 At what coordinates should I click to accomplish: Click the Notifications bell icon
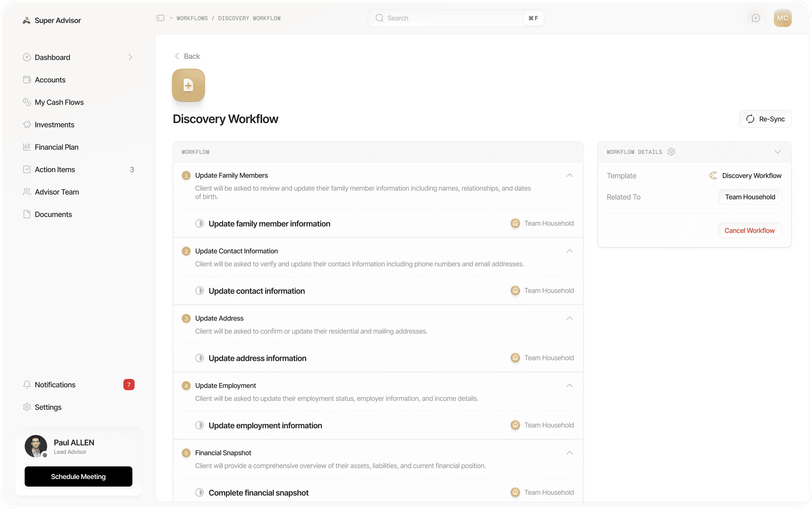tap(27, 385)
